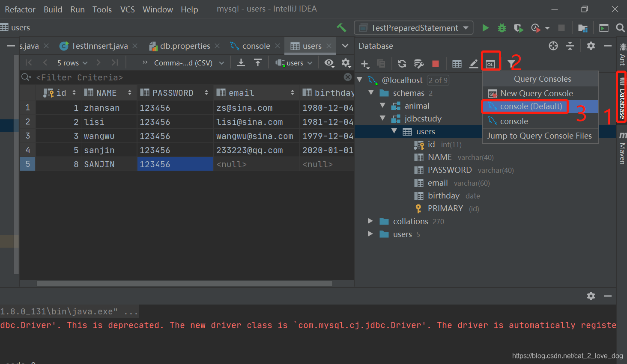
Task: Click Jump to Query Console Files
Action: point(540,136)
